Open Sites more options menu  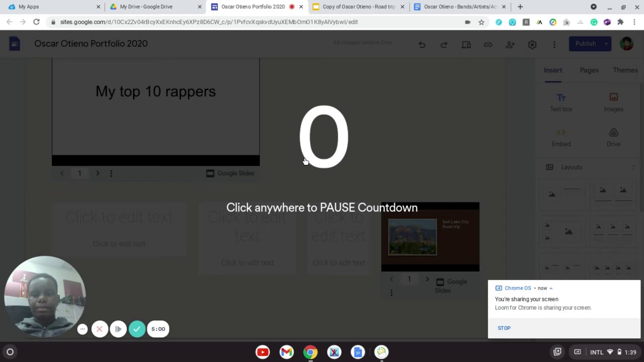coord(554,45)
